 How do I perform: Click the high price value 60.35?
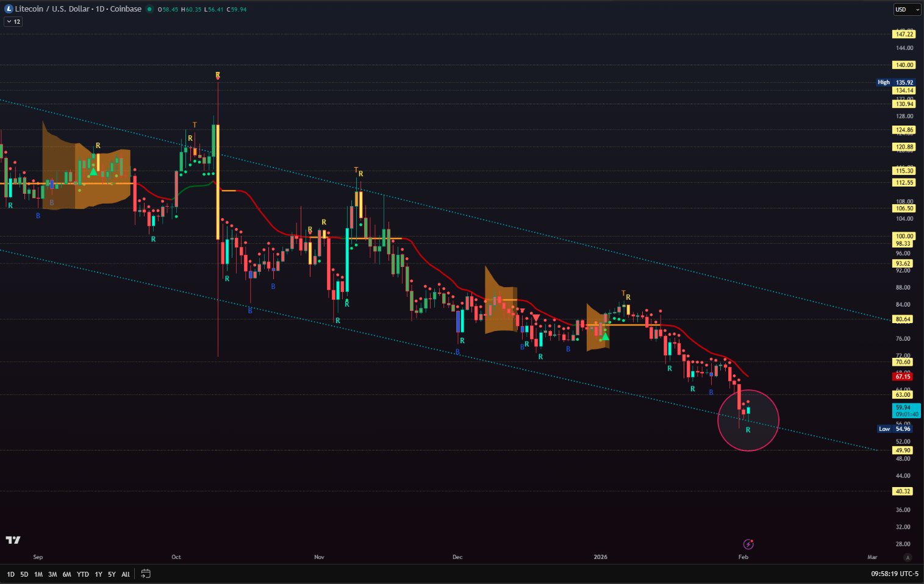click(x=193, y=10)
